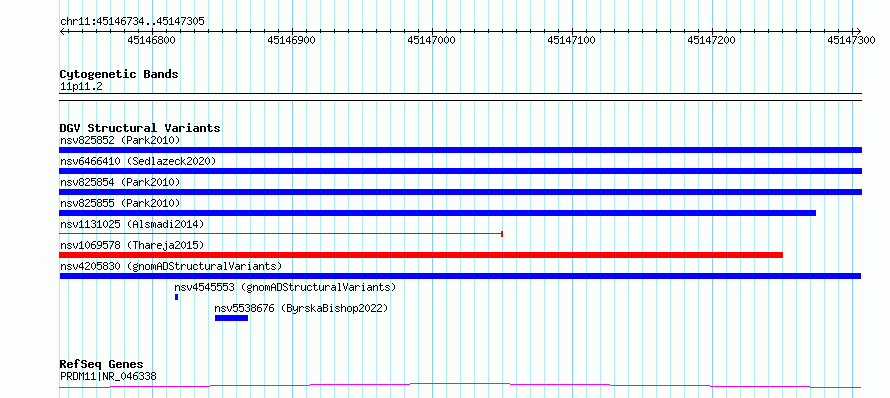Click ruler position 45147100
The image size is (890, 398).
tap(572, 40)
